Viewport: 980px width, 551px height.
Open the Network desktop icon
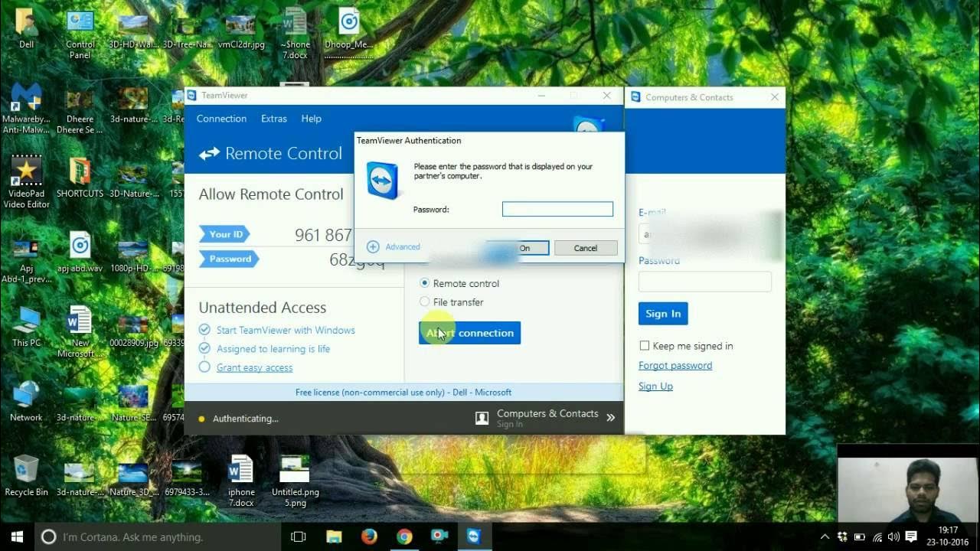click(x=26, y=402)
